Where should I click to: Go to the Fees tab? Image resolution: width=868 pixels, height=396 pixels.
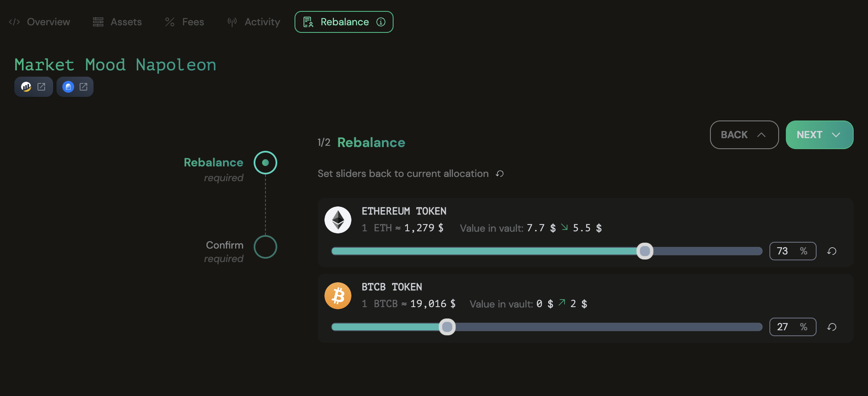(185, 22)
